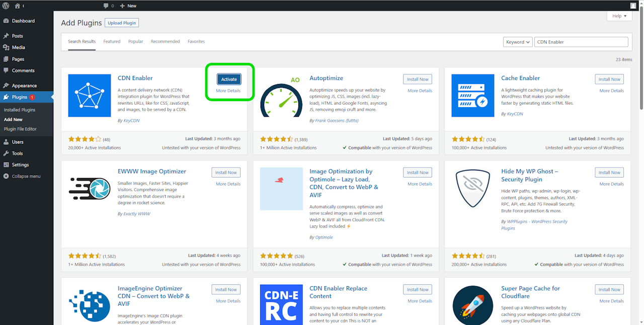Activate the CDN Enabler plugin
The image size is (644, 325).
229,79
